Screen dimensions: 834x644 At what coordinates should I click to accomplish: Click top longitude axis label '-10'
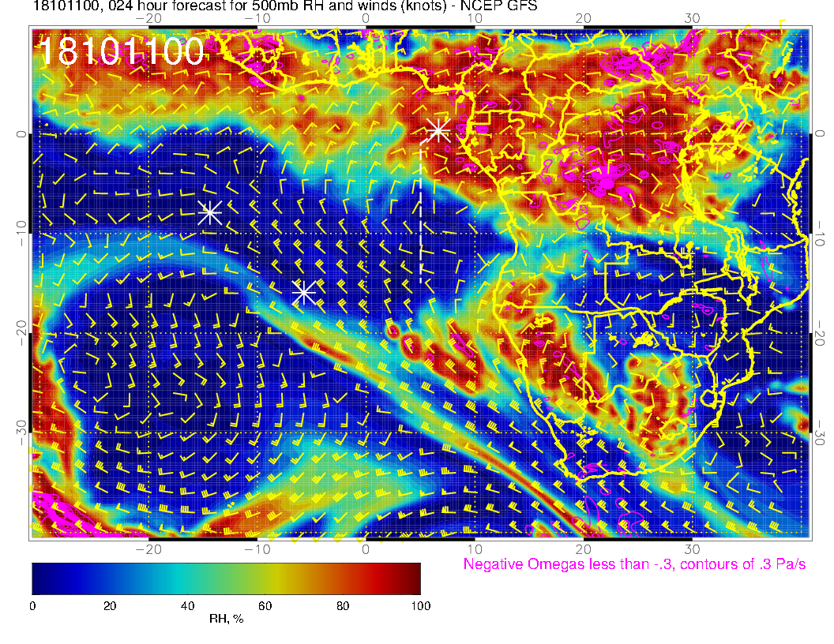point(257,19)
